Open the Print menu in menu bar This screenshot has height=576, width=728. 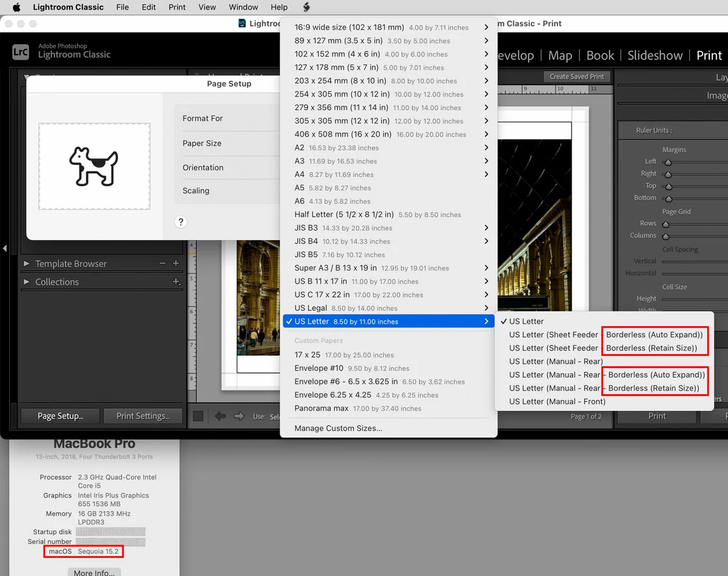[177, 7]
